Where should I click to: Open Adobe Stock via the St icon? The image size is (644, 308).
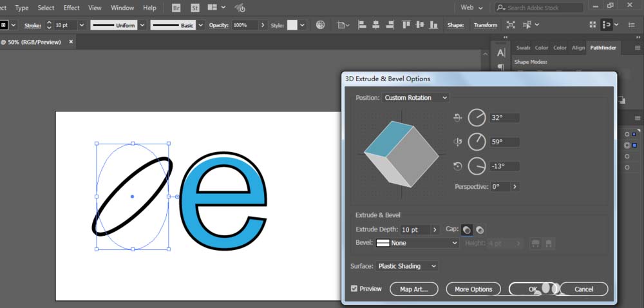tap(193, 8)
